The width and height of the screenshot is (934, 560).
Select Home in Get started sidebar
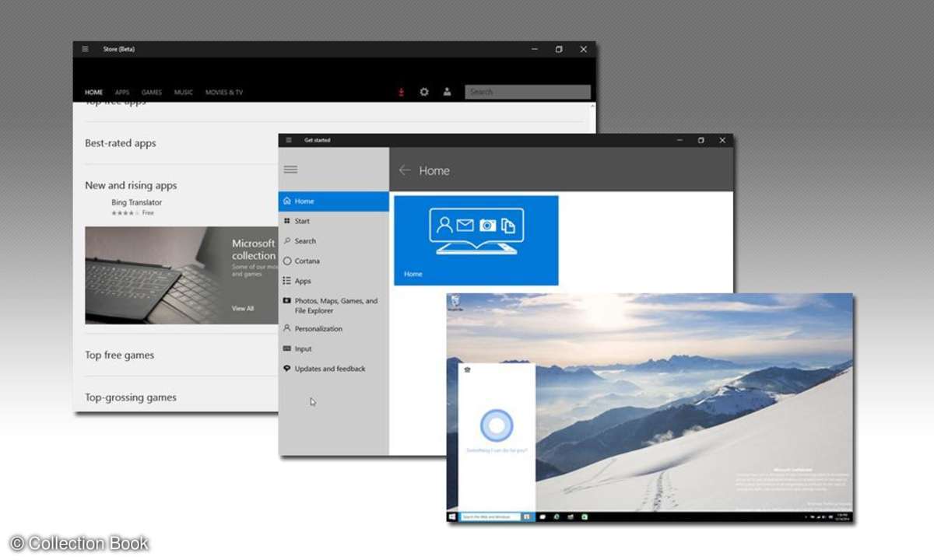tap(334, 201)
